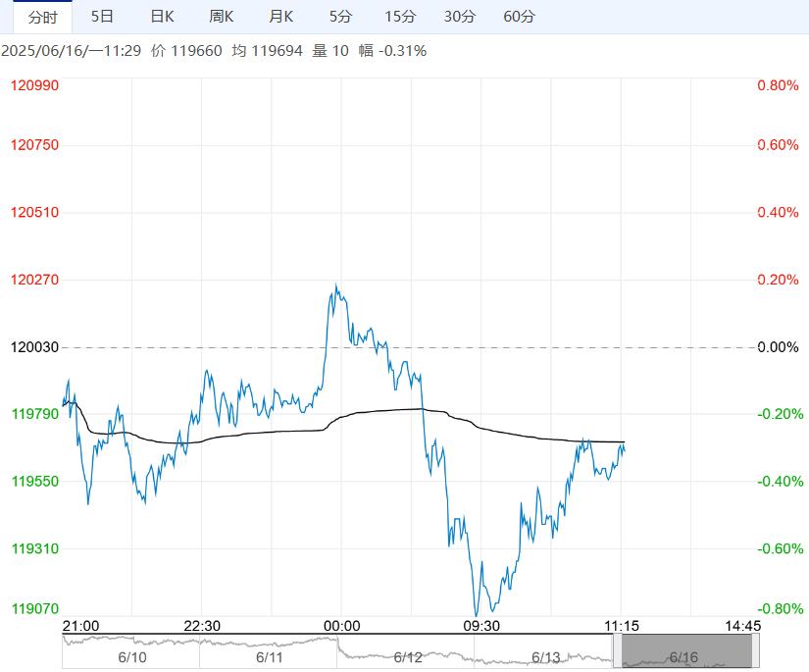
Task: Switch to the 周K tab
Action: point(222,17)
